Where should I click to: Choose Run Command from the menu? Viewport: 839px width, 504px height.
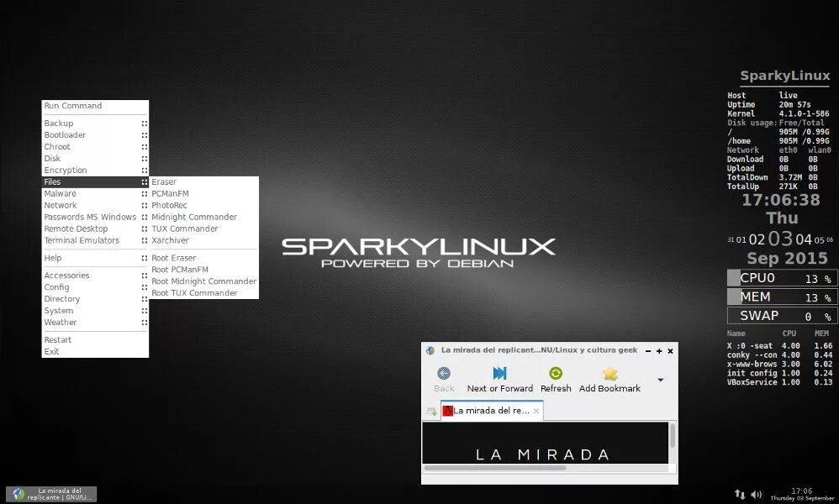(95, 106)
